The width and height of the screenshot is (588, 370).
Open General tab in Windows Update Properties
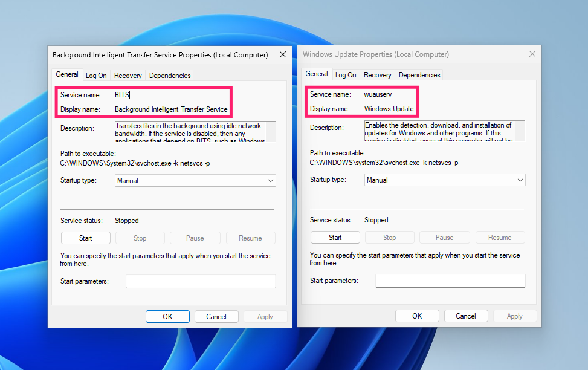pyautogui.click(x=317, y=74)
